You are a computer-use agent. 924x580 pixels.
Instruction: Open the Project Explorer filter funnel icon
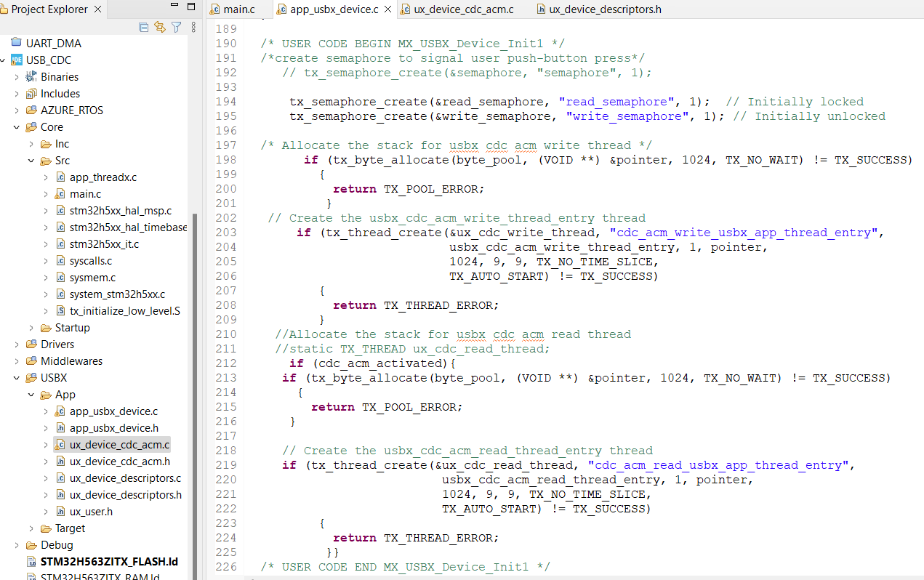176,27
